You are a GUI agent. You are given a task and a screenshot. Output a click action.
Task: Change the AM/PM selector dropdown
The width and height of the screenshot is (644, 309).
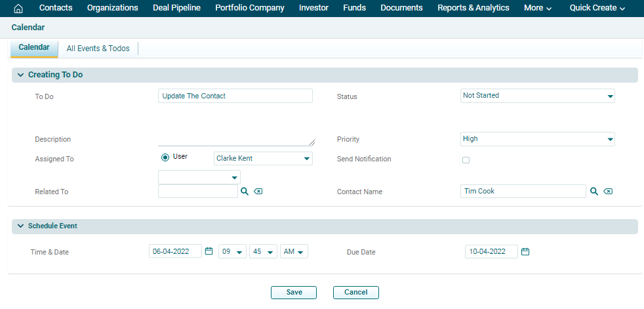pos(294,252)
